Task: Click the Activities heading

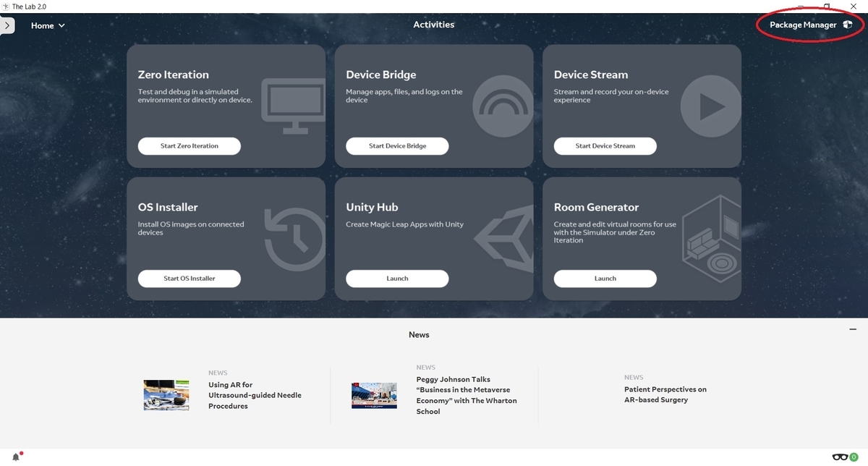Action: (x=434, y=25)
